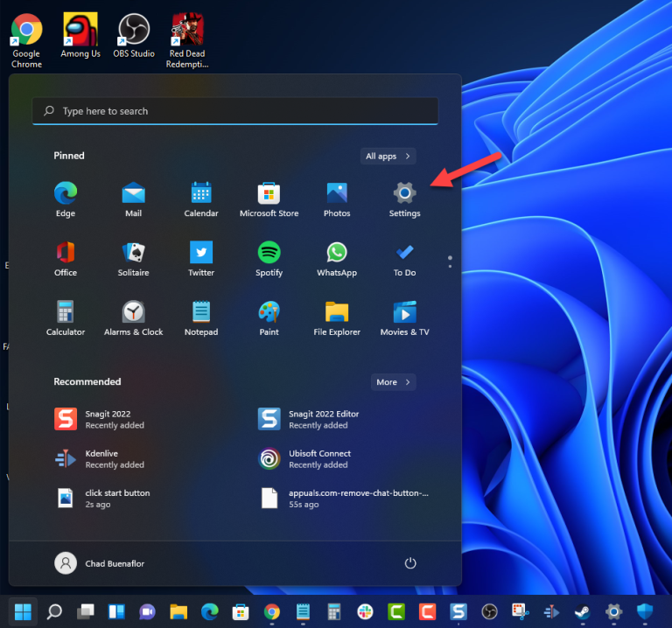672x628 pixels.
Task: Open Snagit Editor icon on taskbar
Action: click(458, 611)
